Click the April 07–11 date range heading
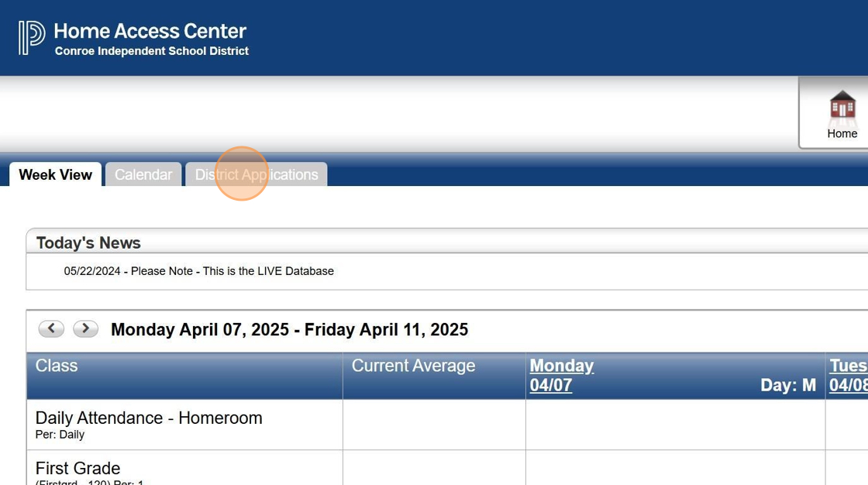 click(289, 329)
